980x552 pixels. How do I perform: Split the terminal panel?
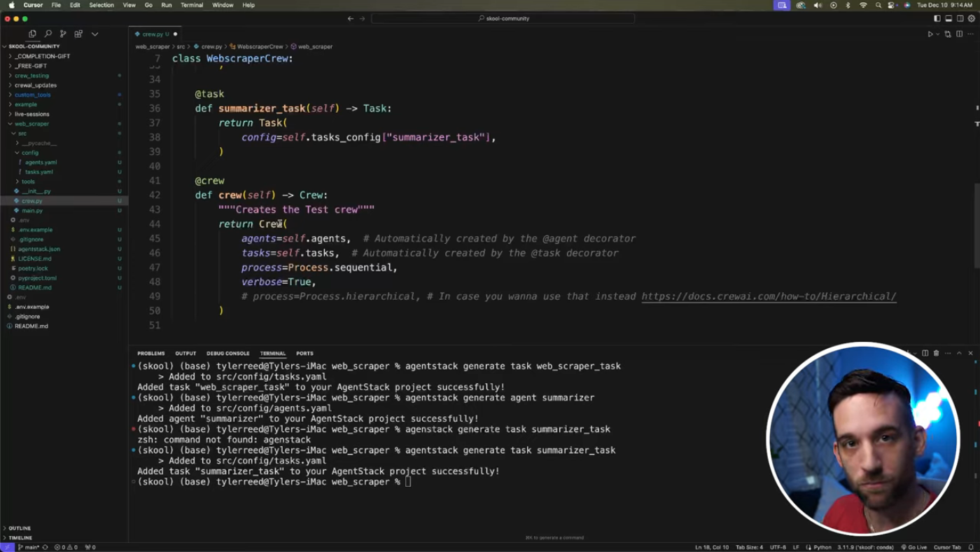coord(925,353)
